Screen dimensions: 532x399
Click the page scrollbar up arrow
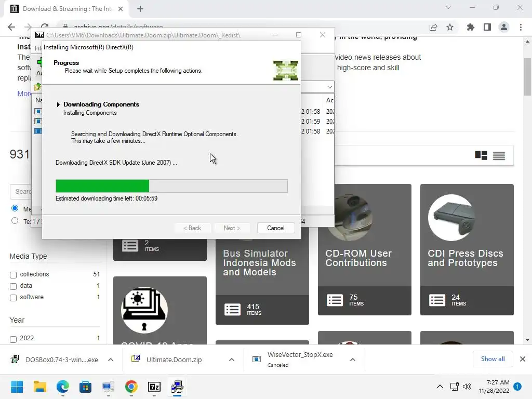[x=527, y=42]
